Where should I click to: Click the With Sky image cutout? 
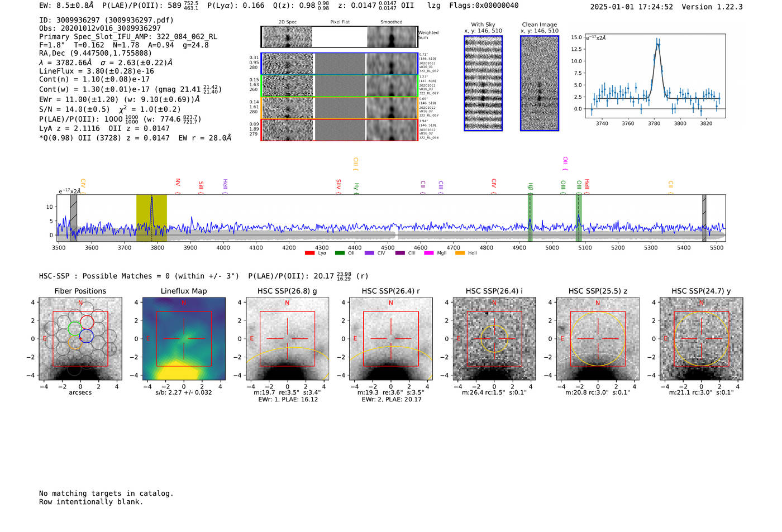tap(483, 83)
